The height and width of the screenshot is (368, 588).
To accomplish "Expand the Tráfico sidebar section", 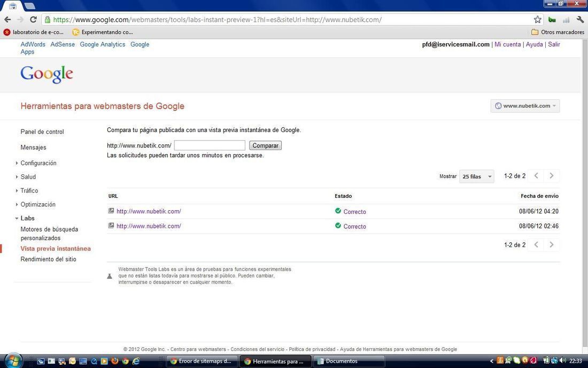I will [17, 190].
